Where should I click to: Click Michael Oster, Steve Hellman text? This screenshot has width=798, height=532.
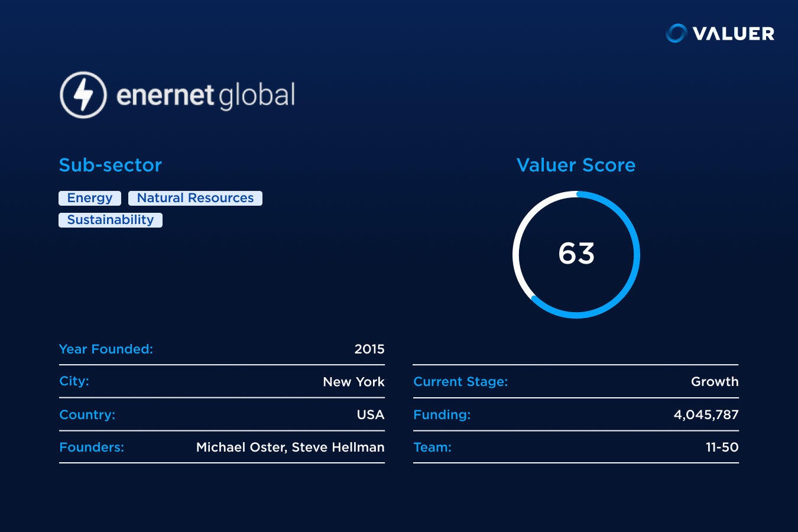[290, 447]
